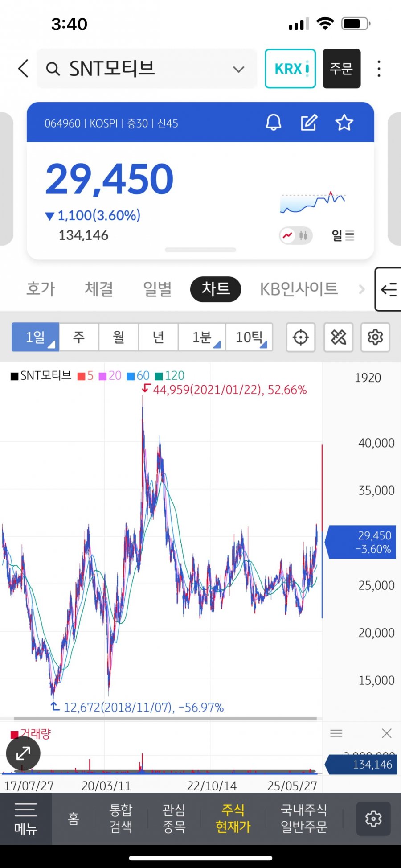Go to 홈 in bottom bar
The height and width of the screenshot is (868, 401).
[x=74, y=819]
